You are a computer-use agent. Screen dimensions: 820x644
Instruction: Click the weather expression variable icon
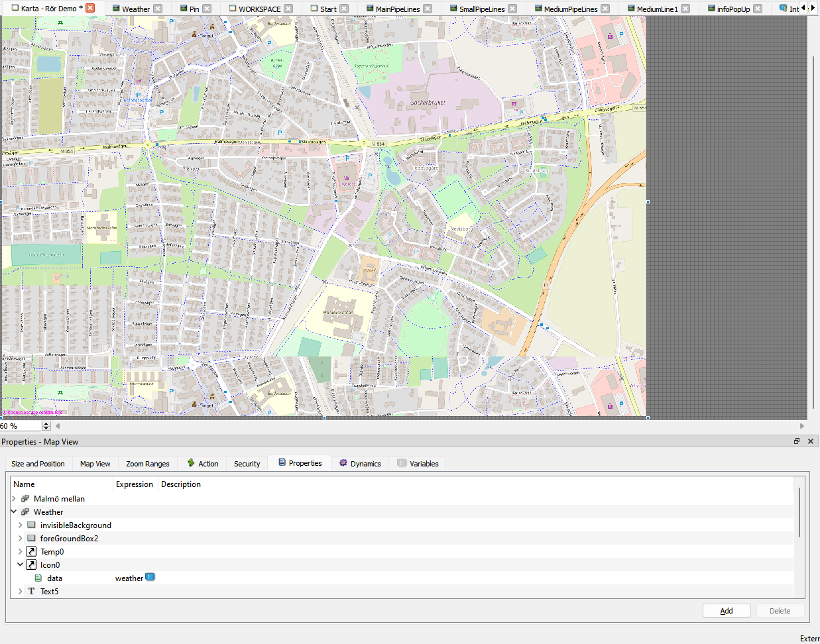(x=150, y=578)
